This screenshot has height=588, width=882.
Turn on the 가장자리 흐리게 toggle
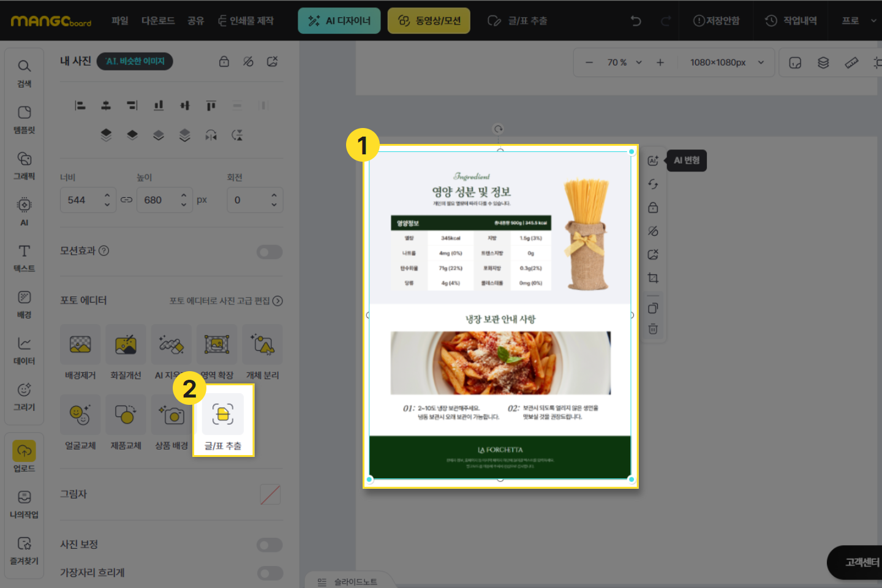(269, 573)
